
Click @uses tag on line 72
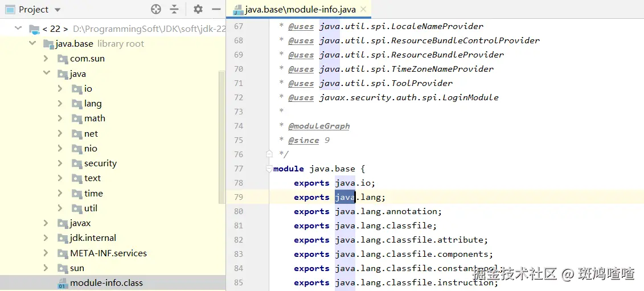coord(301,97)
